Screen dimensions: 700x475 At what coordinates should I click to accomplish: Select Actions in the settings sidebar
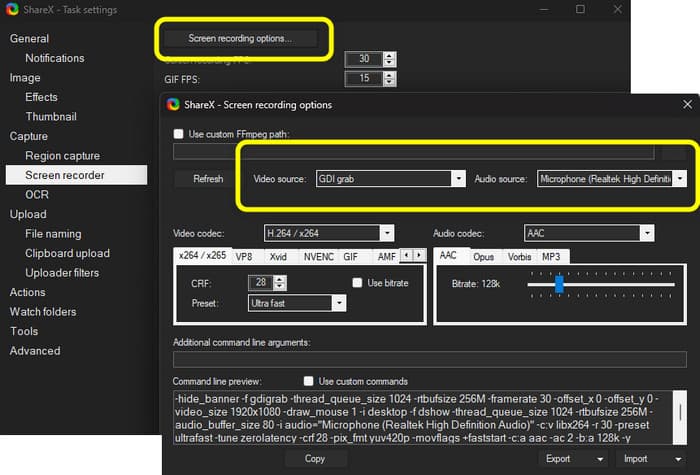coord(28,292)
